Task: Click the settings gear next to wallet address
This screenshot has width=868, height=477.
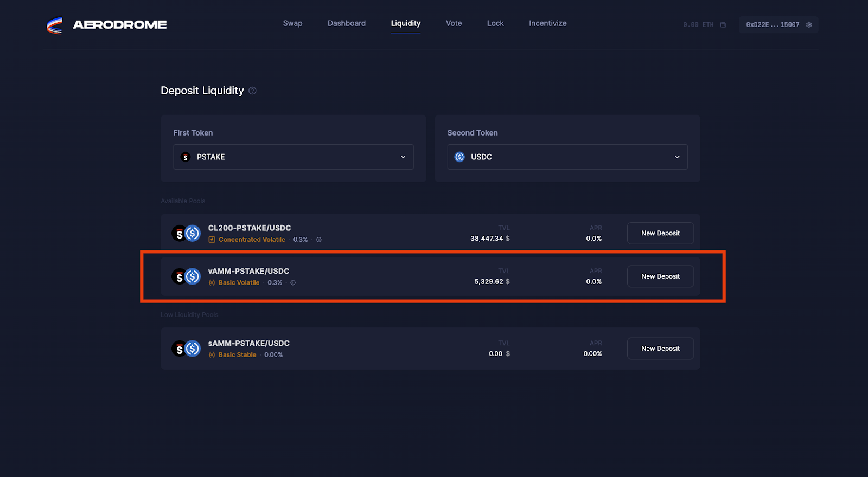Action: coord(809,25)
